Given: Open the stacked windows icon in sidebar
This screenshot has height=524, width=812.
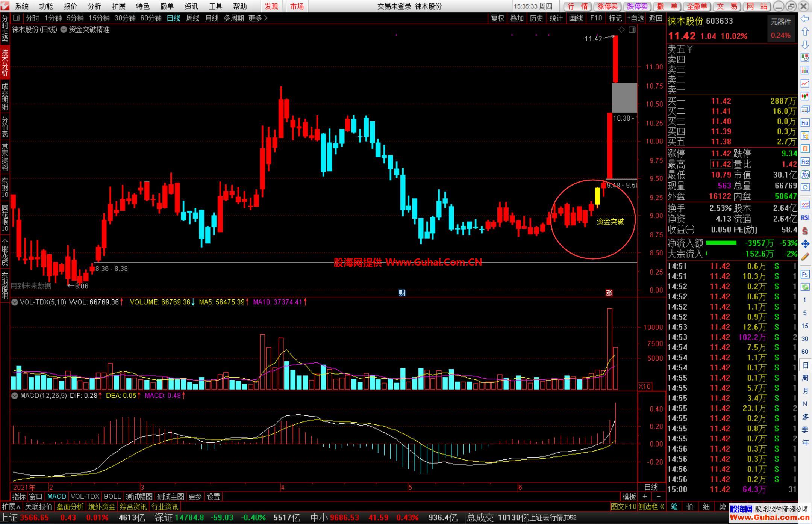Looking at the screenshot, I should tap(805, 109).
